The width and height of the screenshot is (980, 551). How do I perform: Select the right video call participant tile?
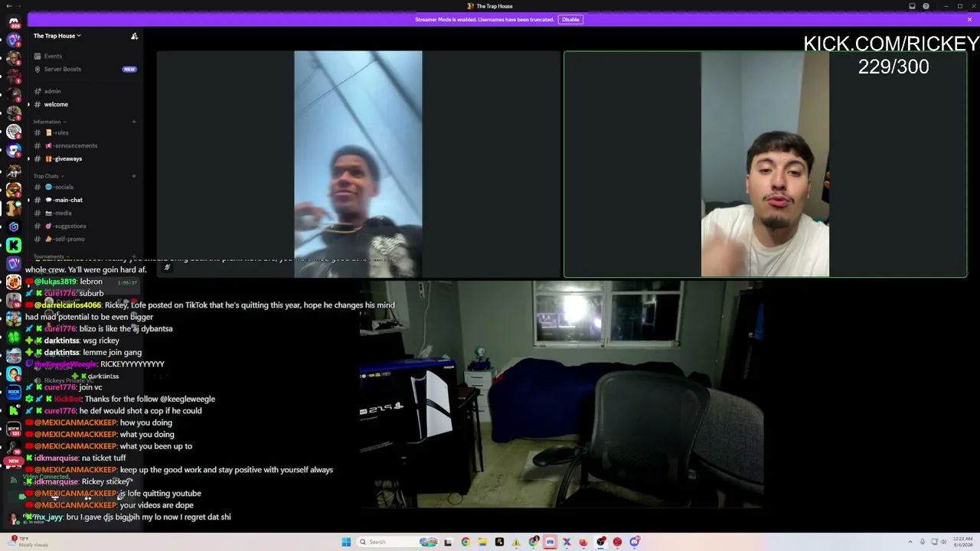[765, 164]
